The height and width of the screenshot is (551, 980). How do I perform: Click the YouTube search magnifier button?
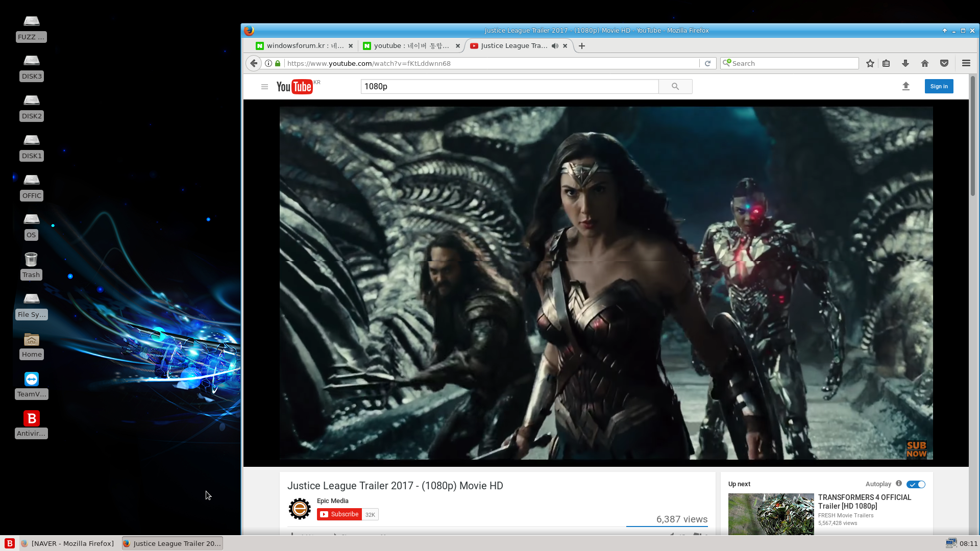tap(675, 86)
